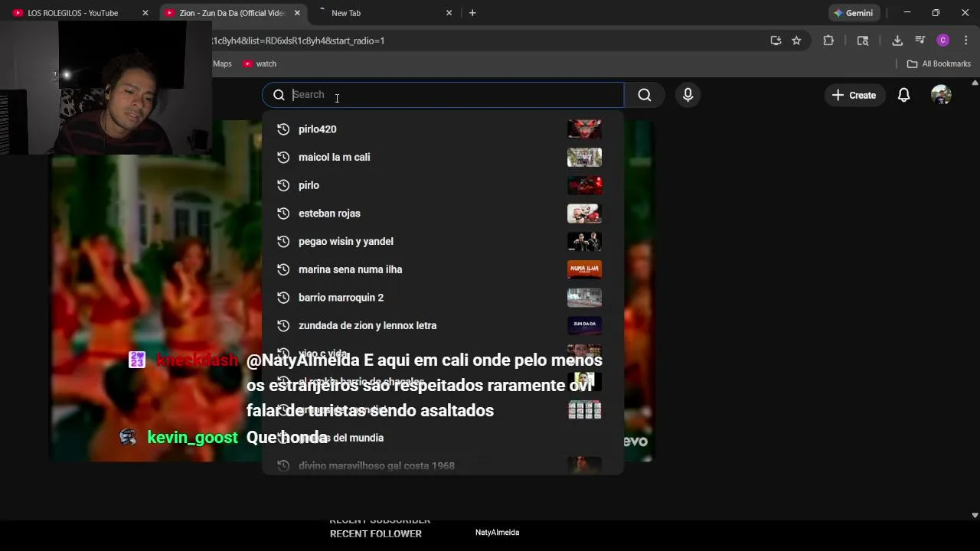This screenshot has width=980, height=551.
Task: Click history clock icon beside 'barrio marroquin 2'
Action: click(x=283, y=298)
